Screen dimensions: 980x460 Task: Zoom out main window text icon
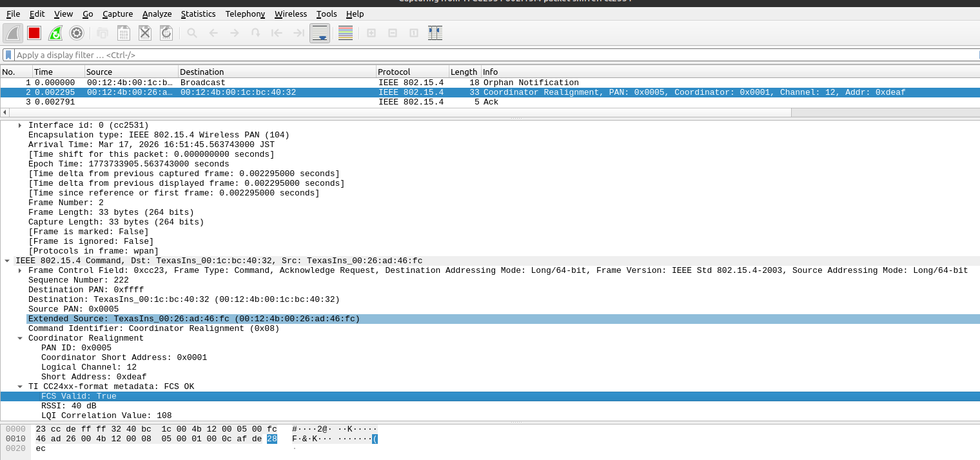[393, 33]
